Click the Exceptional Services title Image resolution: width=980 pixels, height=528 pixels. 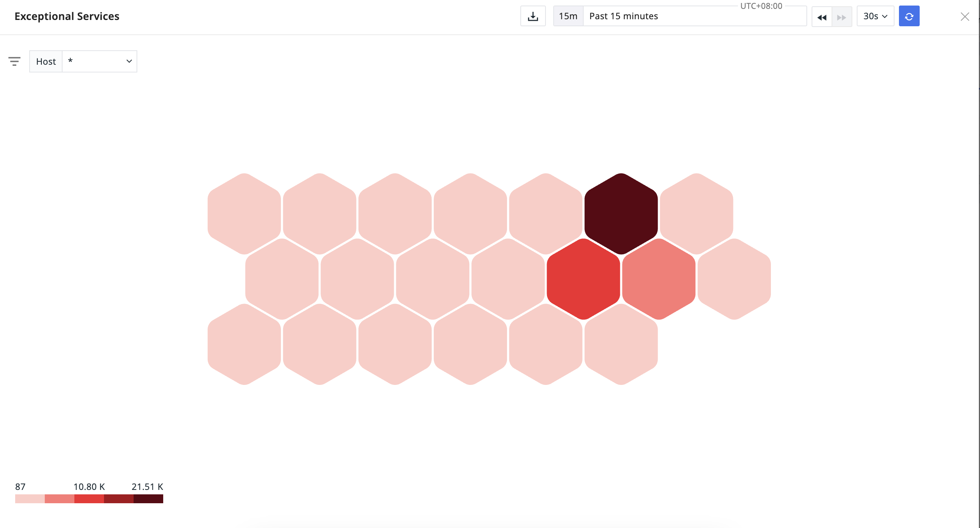67,16
